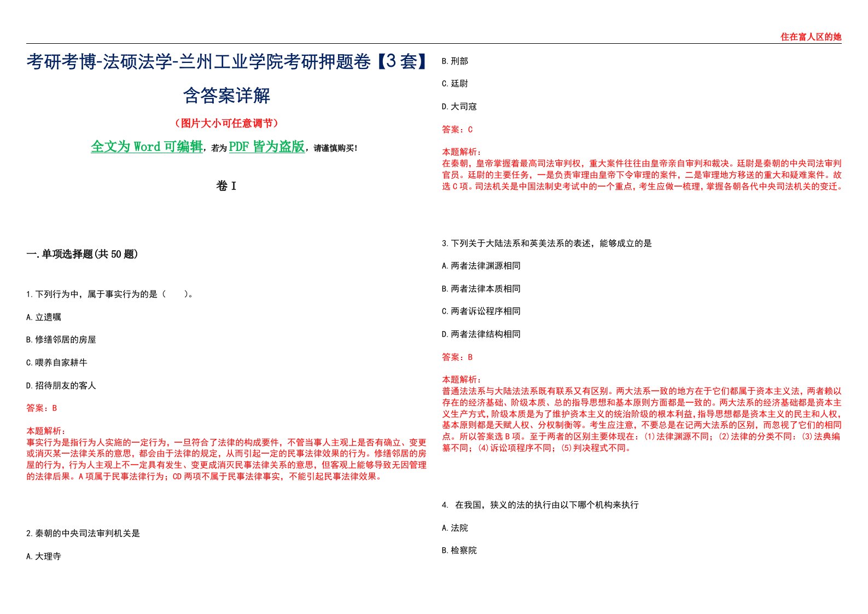
Task: Click the answer line 答案：B under question 3
Action: pyautogui.click(x=457, y=357)
